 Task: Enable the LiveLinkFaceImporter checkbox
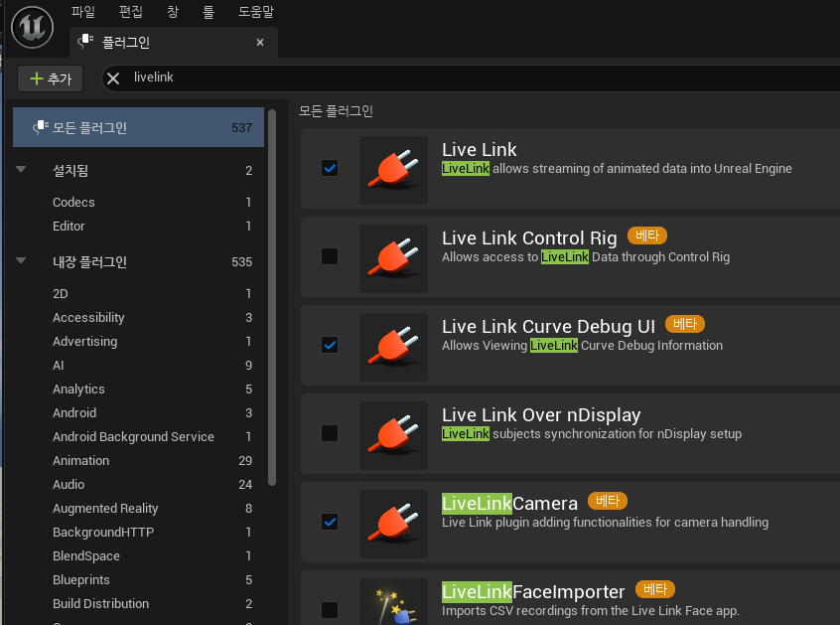click(x=330, y=610)
